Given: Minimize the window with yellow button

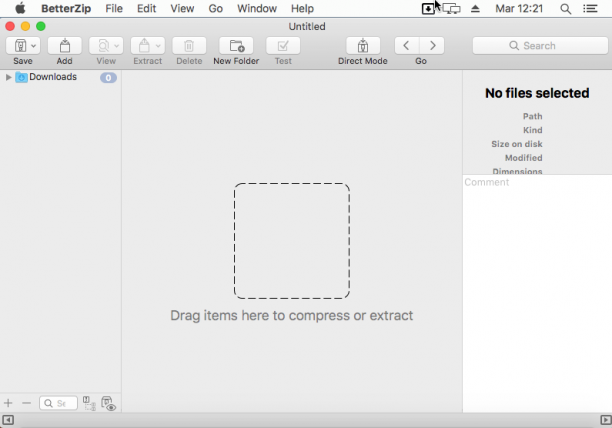Looking at the screenshot, I should pyautogui.click(x=25, y=26).
